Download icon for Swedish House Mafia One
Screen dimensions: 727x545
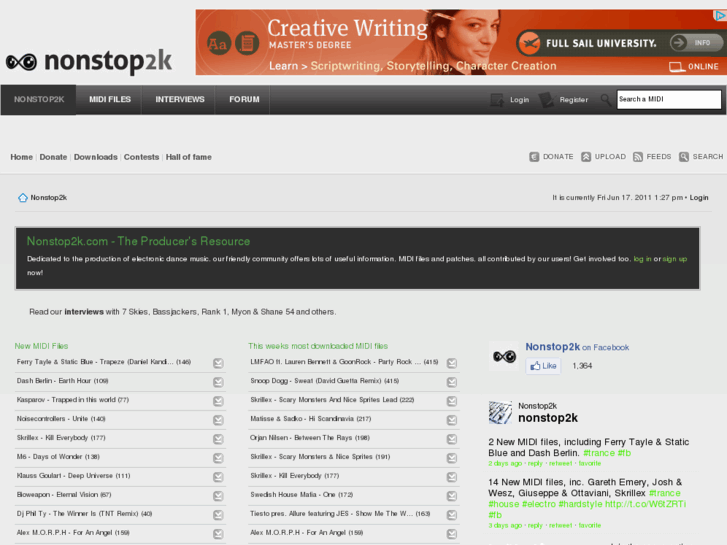point(452,496)
